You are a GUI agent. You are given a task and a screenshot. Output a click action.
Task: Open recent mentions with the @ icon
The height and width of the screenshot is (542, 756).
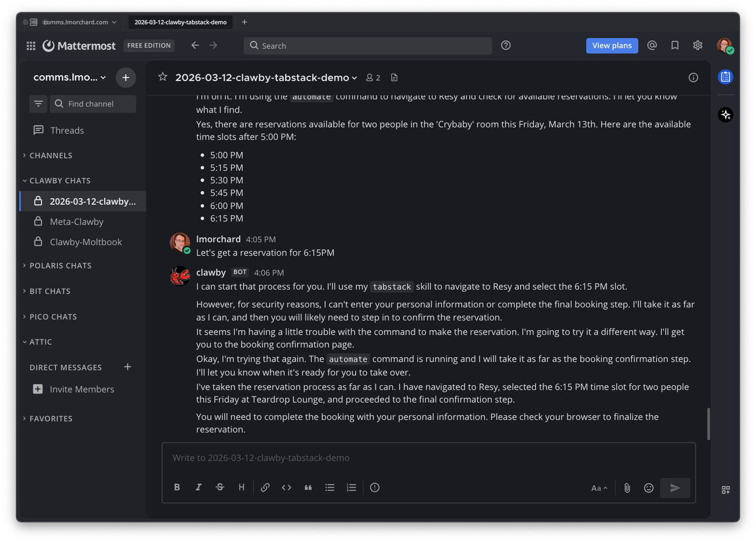click(652, 45)
